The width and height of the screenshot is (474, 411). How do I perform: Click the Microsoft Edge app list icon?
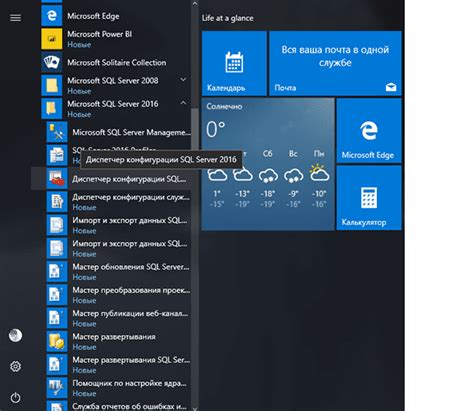[x=52, y=16]
